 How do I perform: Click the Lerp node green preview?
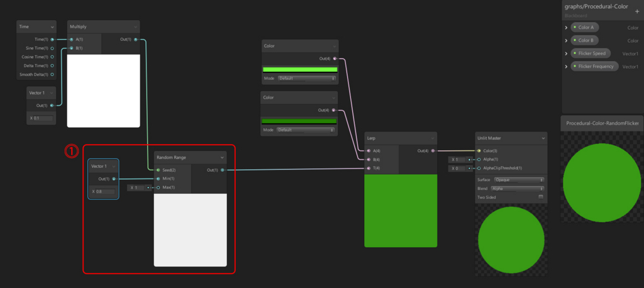(401, 211)
